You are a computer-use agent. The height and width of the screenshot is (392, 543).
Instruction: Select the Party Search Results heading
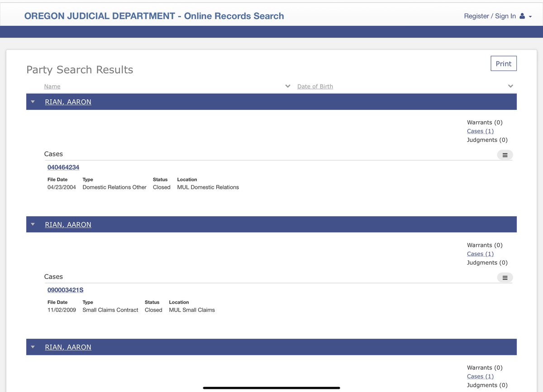coord(80,70)
